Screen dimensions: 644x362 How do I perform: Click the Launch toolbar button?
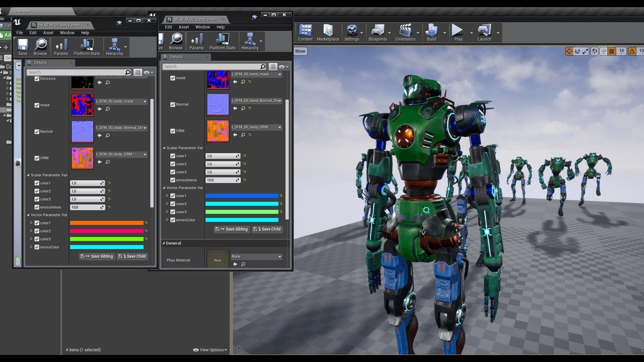484,33
